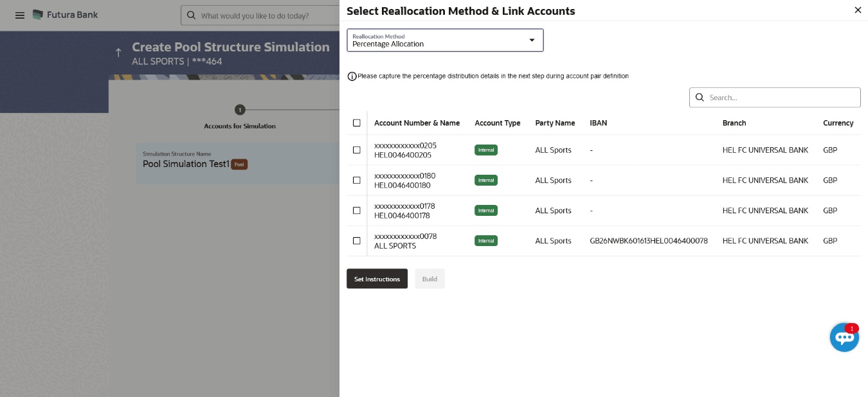The height and width of the screenshot is (397, 868).
Task: Click the info icon beside percentage note
Action: (x=352, y=76)
